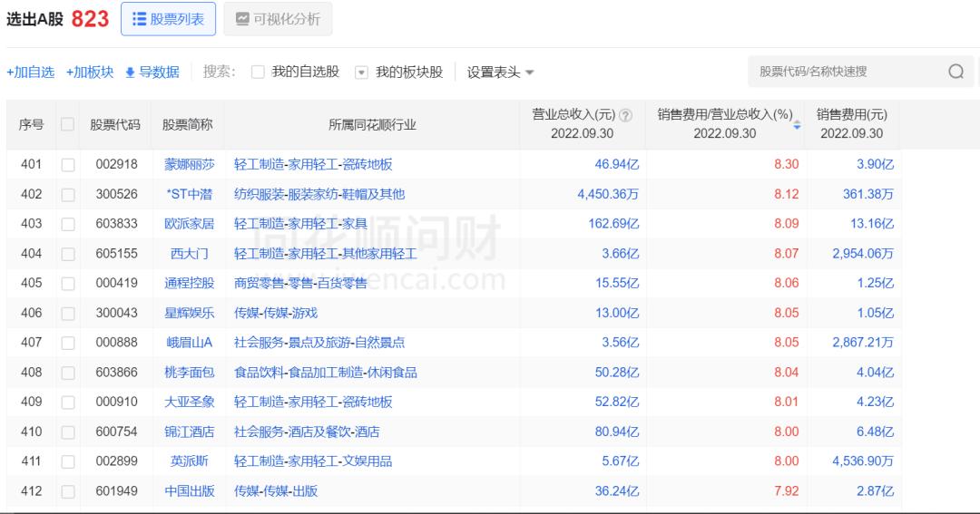Viewport: 980px width, 514px height.
Task: Check the box for row 402 *ST中潜
Action: 68,195
